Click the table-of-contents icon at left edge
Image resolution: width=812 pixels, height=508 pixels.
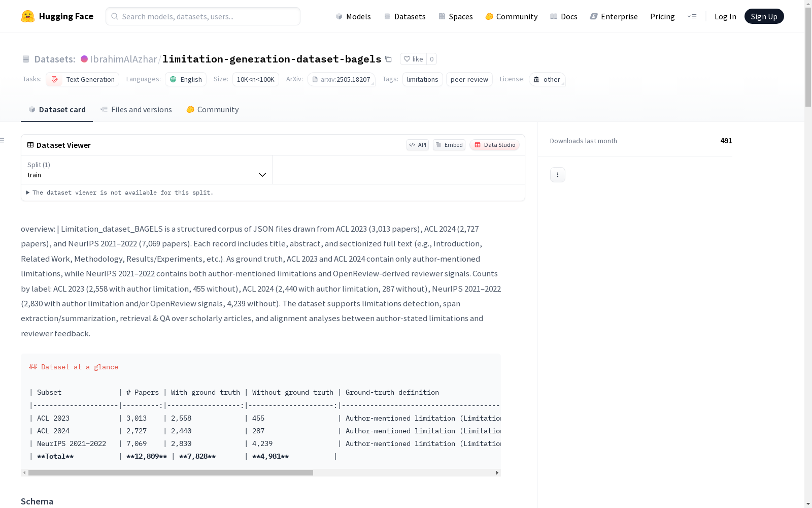3,140
